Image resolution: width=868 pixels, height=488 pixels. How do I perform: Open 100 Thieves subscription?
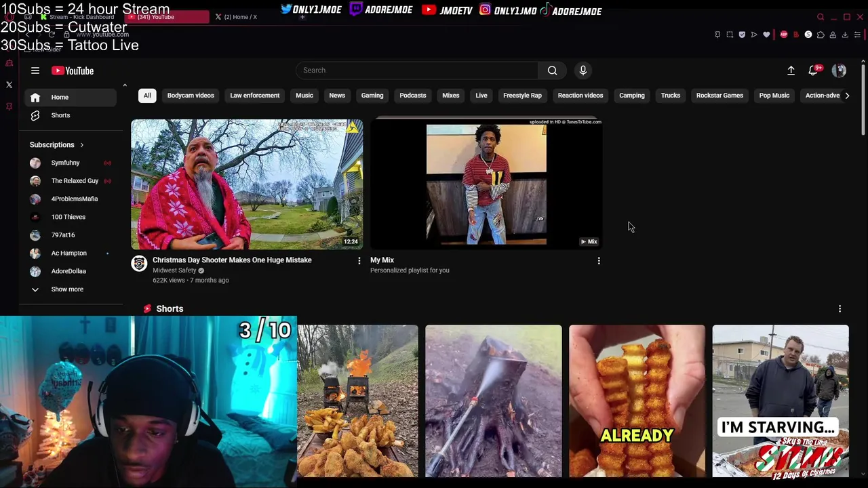click(x=71, y=218)
